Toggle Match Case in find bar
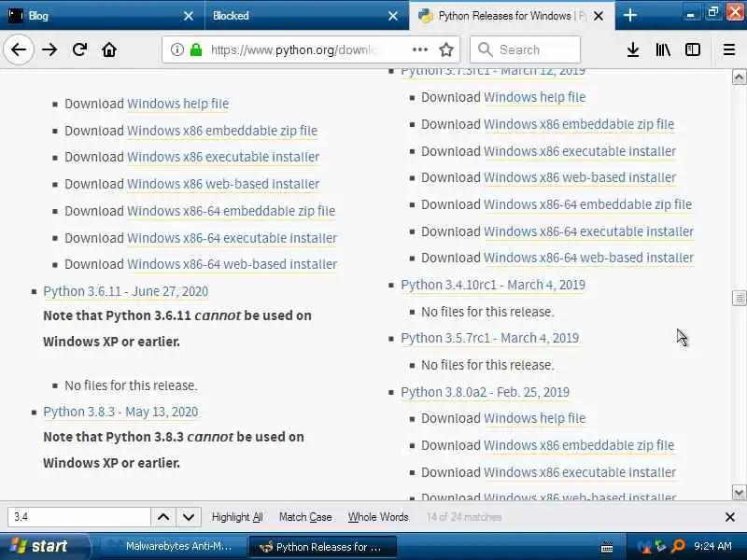 (x=305, y=517)
